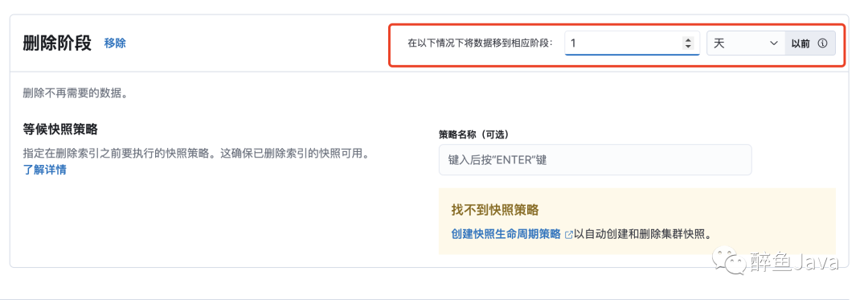Open the 创建快照生命周期策略 link
Viewport: 868px width, 300px height.
506,234
